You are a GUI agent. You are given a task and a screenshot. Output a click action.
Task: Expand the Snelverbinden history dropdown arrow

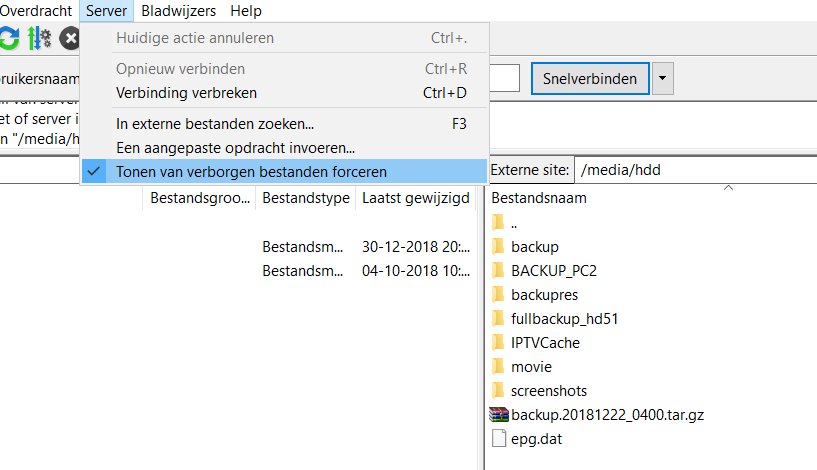click(x=664, y=78)
